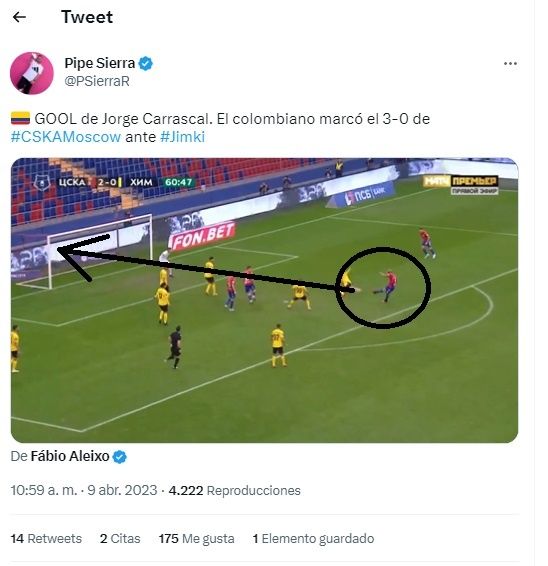Go back using the left arrow
The image size is (548, 566).
point(19,17)
